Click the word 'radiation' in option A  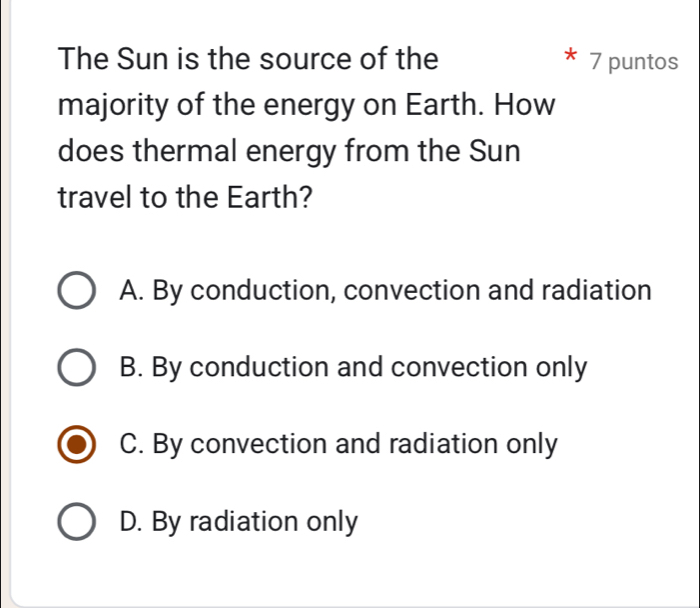click(596, 291)
